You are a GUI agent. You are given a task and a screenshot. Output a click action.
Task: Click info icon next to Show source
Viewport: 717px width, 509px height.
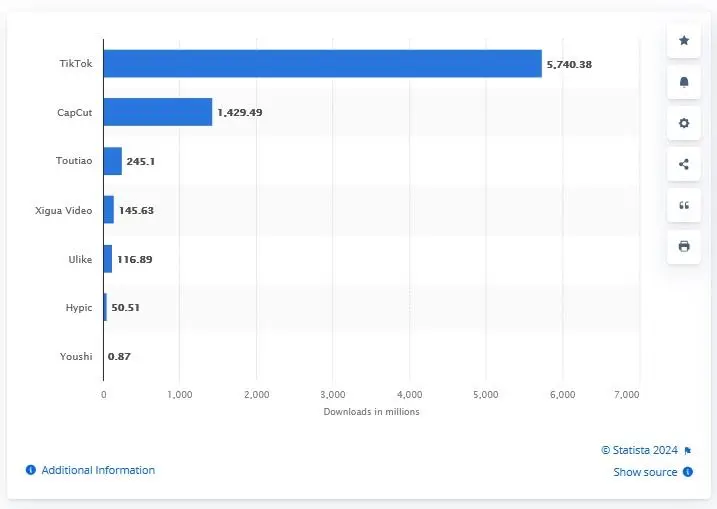pyautogui.click(x=687, y=472)
